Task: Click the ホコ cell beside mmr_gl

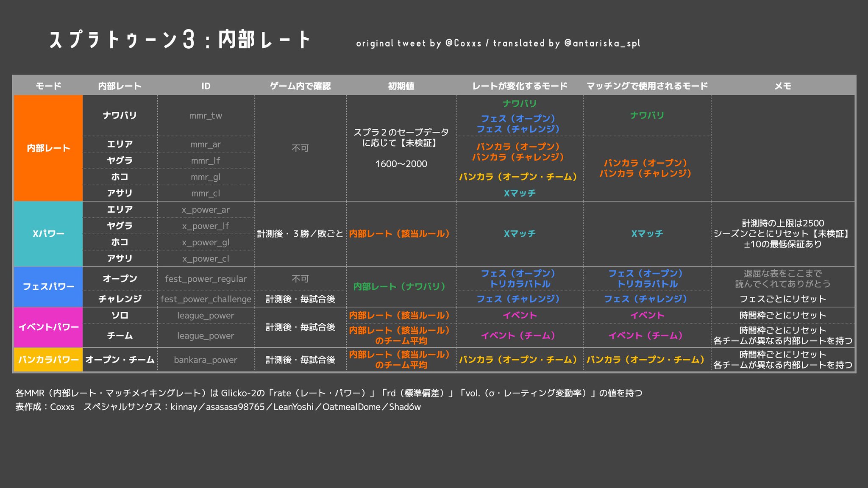Action: click(x=120, y=177)
